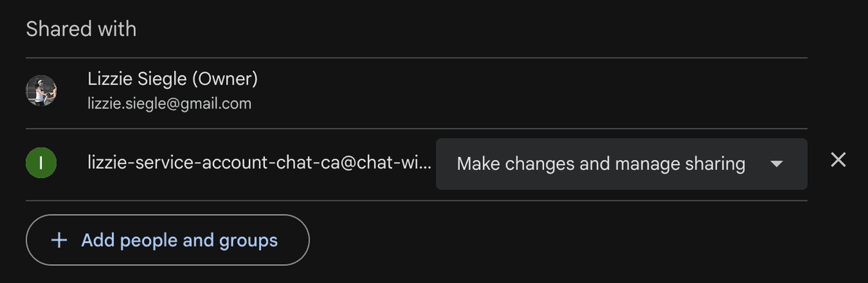Screen dimensions: 868x283
Task: Click the plus icon beside Add people
Action: pyautogui.click(x=60, y=240)
